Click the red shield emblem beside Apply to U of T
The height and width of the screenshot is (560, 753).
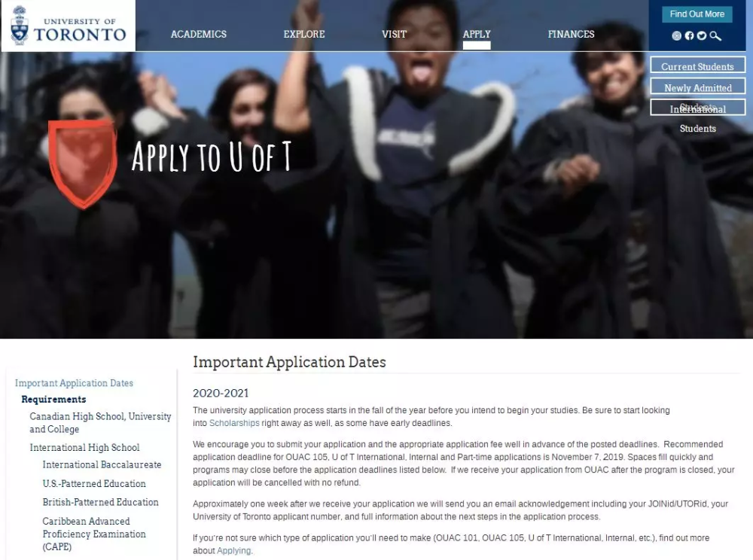click(83, 163)
